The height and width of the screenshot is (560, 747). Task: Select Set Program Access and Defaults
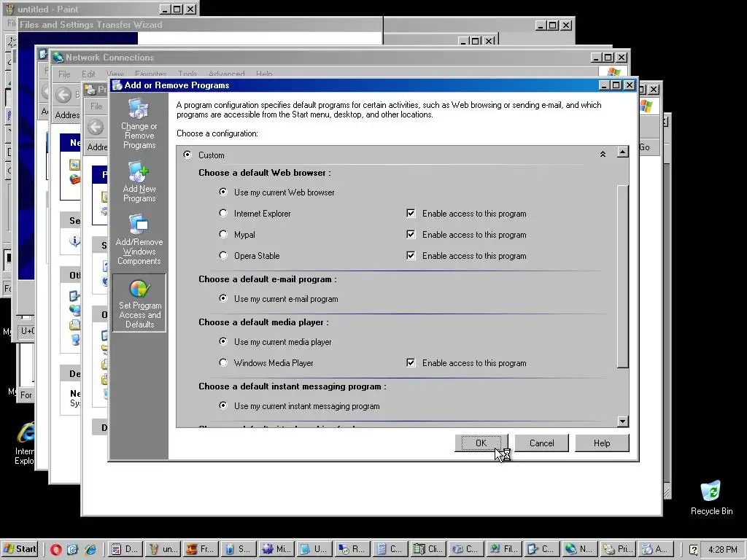(139, 303)
